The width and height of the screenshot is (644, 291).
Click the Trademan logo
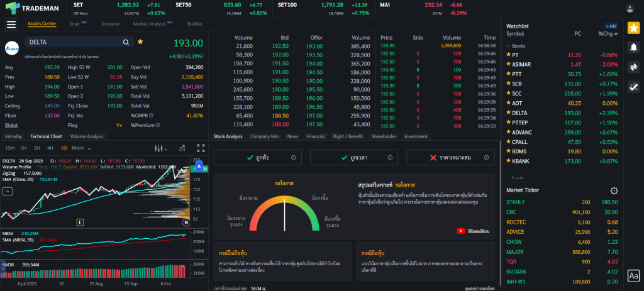click(x=32, y=8)
